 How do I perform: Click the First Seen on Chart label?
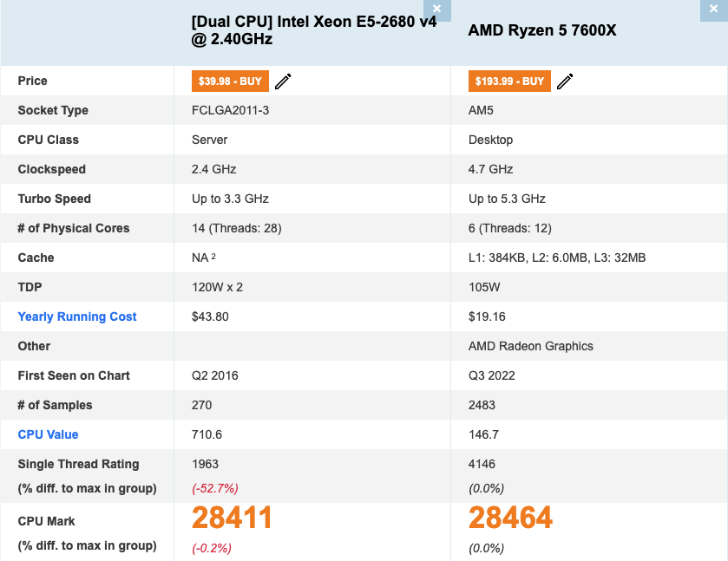[x=74, y=375]
